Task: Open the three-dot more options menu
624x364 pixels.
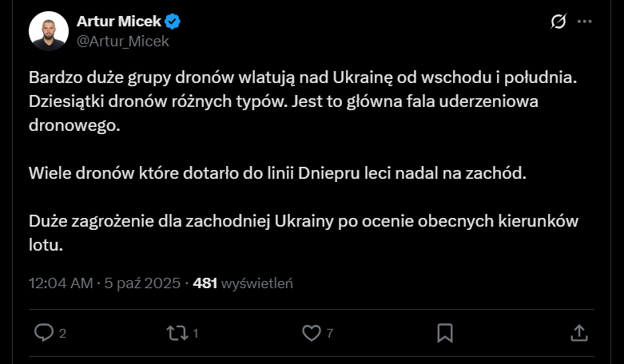Action: pos(586,23)
